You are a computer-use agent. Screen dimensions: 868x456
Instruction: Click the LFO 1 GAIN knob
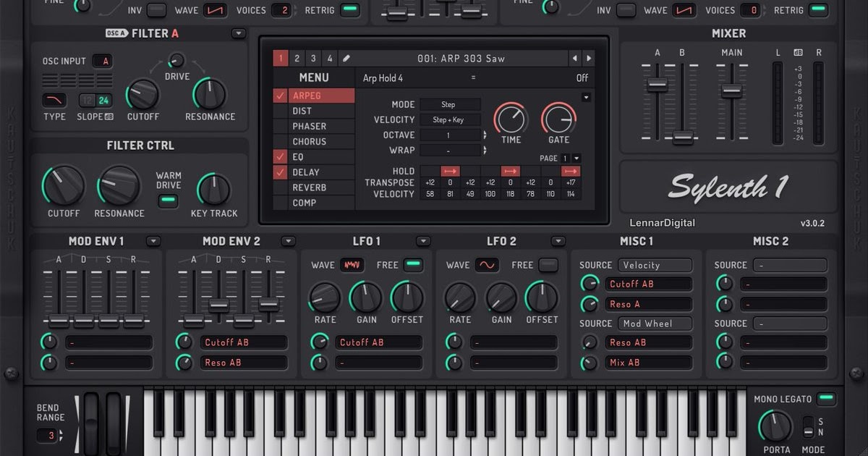pos(366,297)
